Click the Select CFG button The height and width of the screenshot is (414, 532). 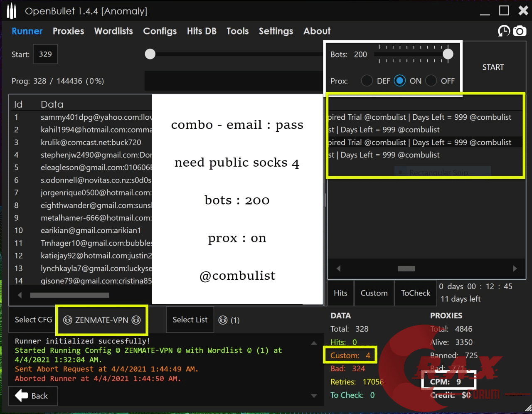[x=33, y=320]
